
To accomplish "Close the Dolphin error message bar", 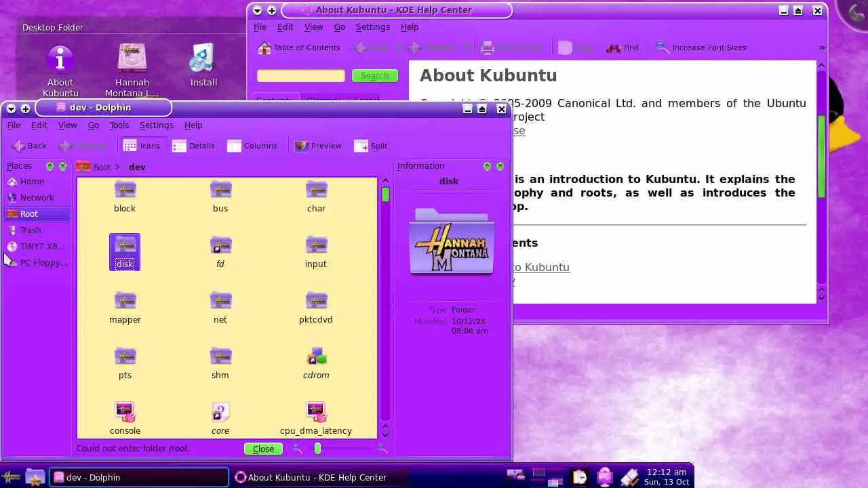I will pos(263,449).
